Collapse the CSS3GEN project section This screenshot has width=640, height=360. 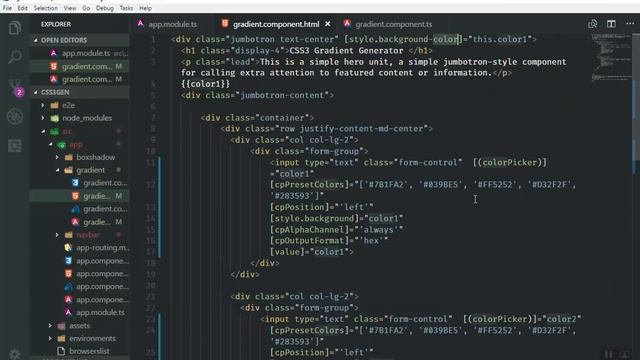80,92
